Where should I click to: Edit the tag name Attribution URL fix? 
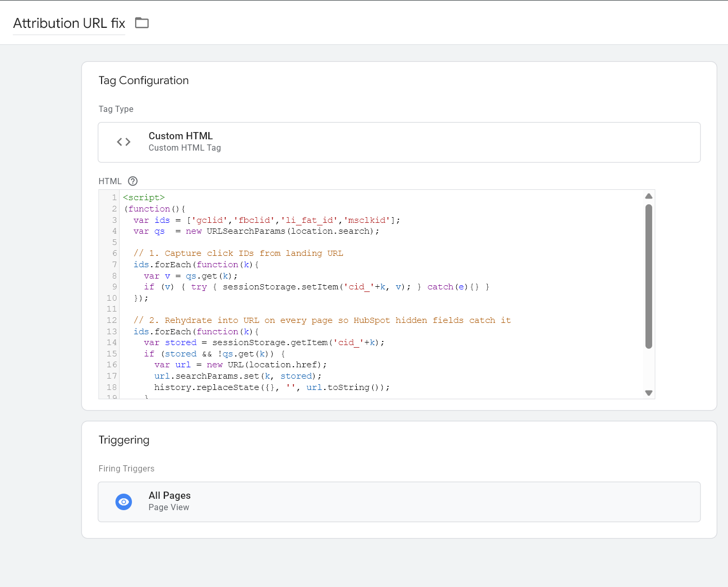(69, 23)
